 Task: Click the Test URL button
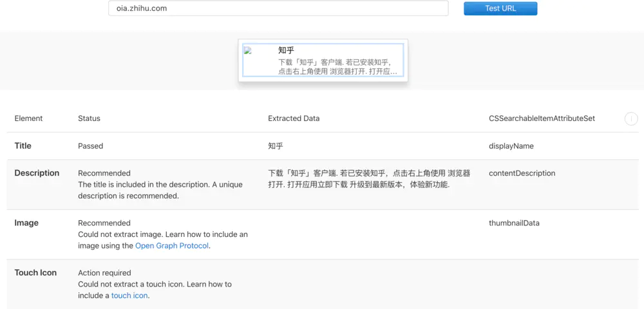(500, 8)
